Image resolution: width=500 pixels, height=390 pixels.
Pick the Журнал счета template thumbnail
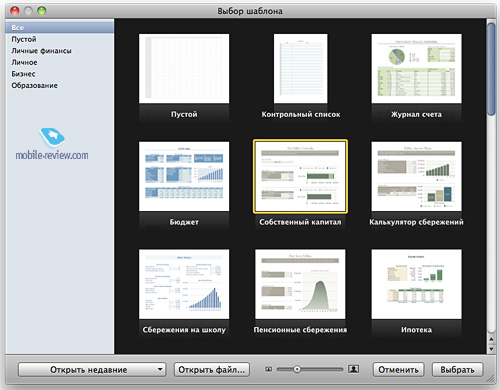pos(416,68)
